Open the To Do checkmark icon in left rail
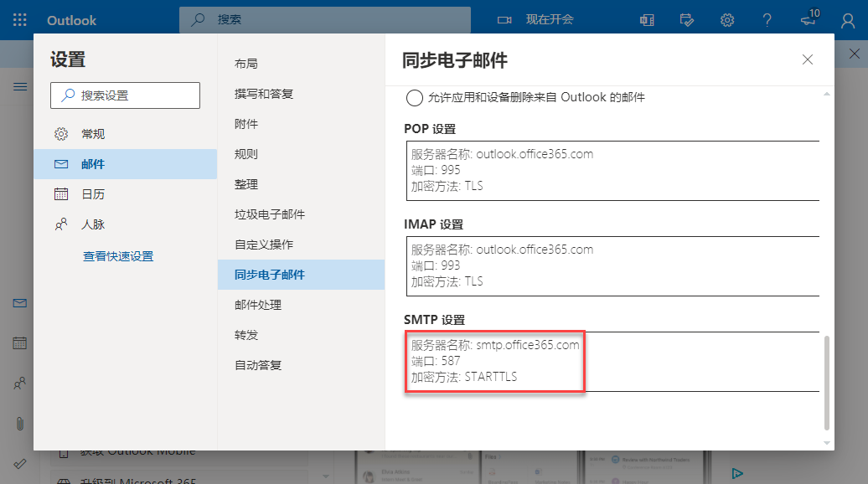Image resolution: width=868 pixels, height=484 pixels. pyautogui.click(x=20, y=464)
